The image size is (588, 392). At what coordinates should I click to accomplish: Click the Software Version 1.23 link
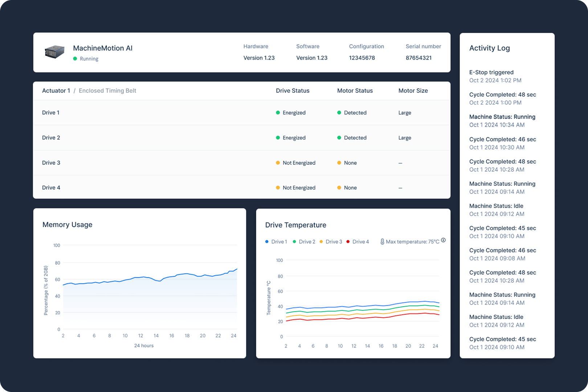pos(311,58)
